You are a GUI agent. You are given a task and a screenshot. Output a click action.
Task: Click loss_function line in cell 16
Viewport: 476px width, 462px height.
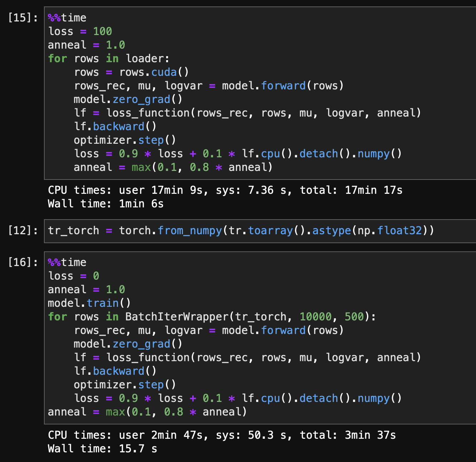click(247, 357)
